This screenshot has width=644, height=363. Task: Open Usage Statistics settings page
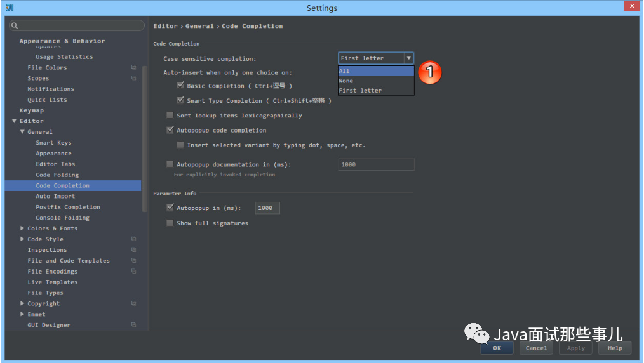point(64,56)
